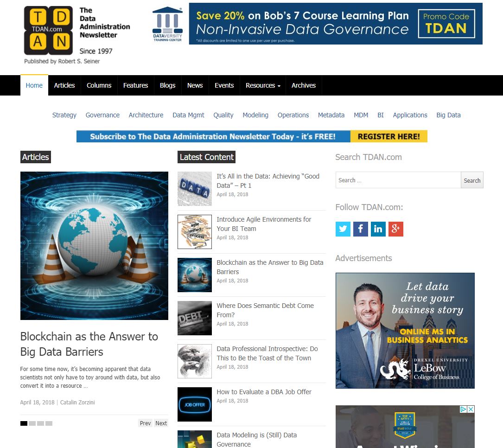Image resolution: width=503 pixels, height=448 pixels.
Task: Open "Where Does Semantic Debt Come From?" link
Action: pyautogui.click(x=265, y=310)
